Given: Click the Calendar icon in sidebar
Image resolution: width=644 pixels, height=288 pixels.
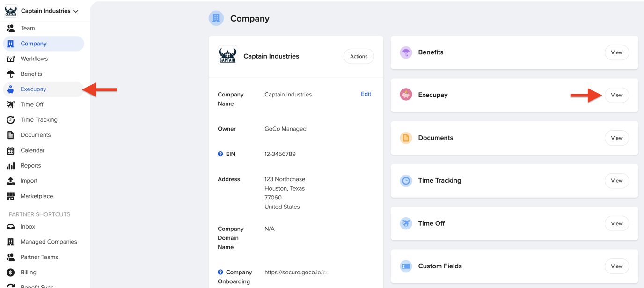Looking at the screenshot, I should click(10, 150).
